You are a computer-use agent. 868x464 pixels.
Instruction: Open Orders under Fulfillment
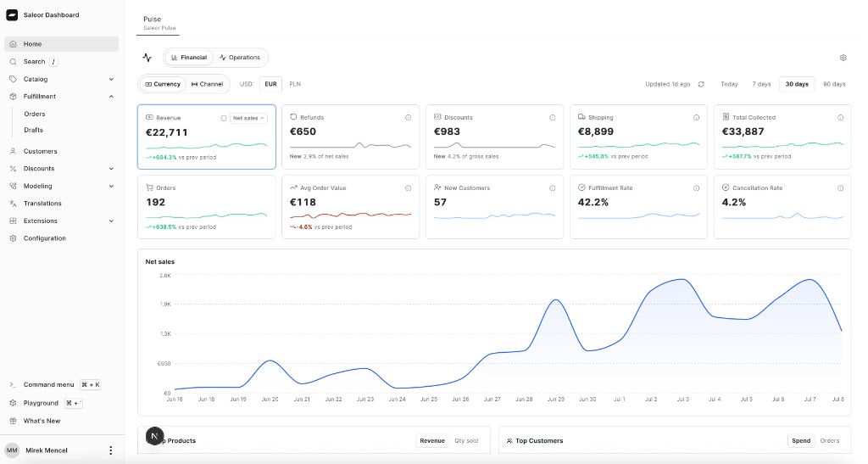[x=35, y=114]
